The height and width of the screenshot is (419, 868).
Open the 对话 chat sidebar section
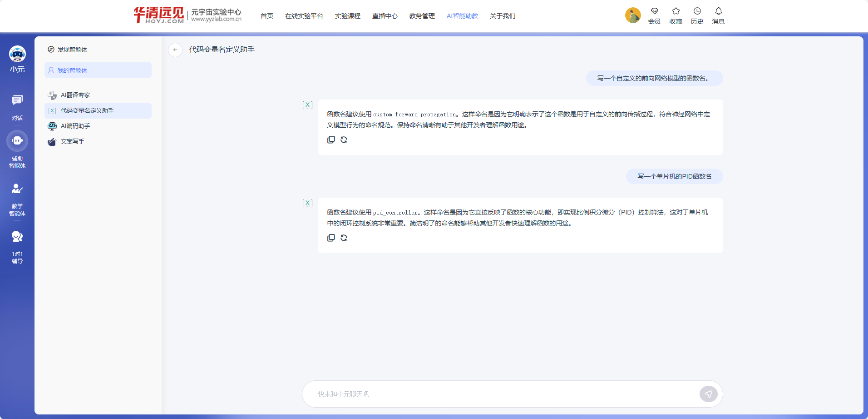[x=17, y=107]
